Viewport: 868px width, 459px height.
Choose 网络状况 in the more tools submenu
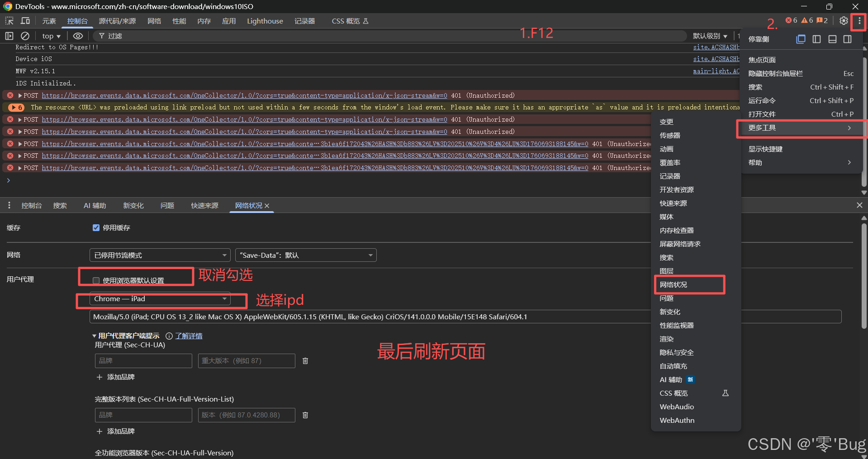[696, 284]
